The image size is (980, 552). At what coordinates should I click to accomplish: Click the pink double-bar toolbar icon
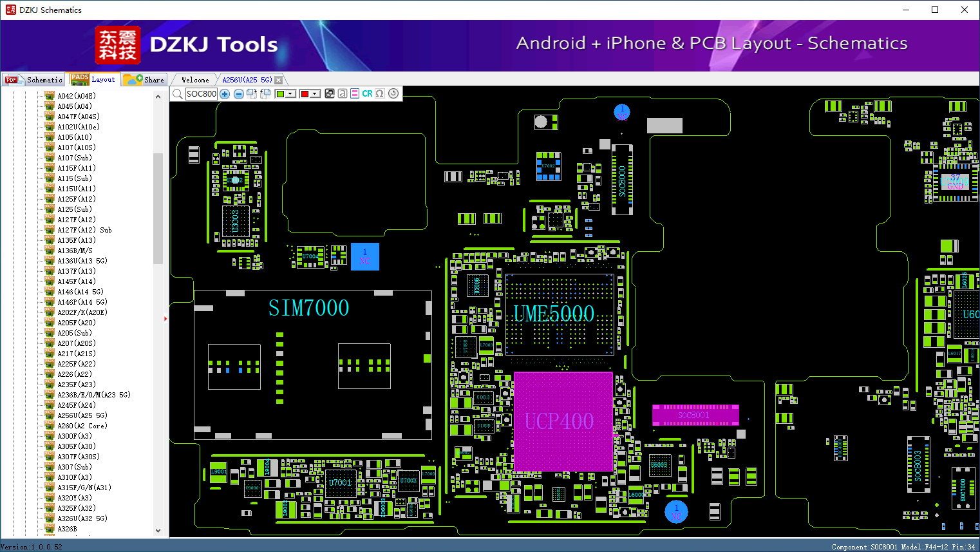pyautogui.click(x=355, y=93)
